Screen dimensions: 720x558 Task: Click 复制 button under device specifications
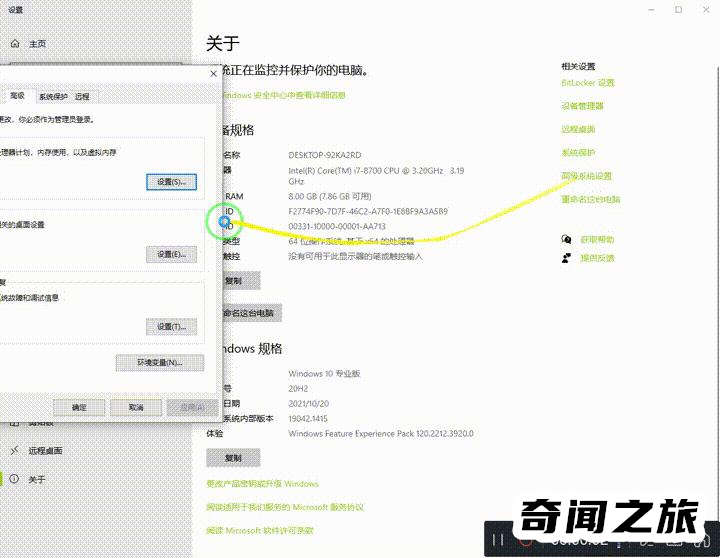[x=242, y=281]
